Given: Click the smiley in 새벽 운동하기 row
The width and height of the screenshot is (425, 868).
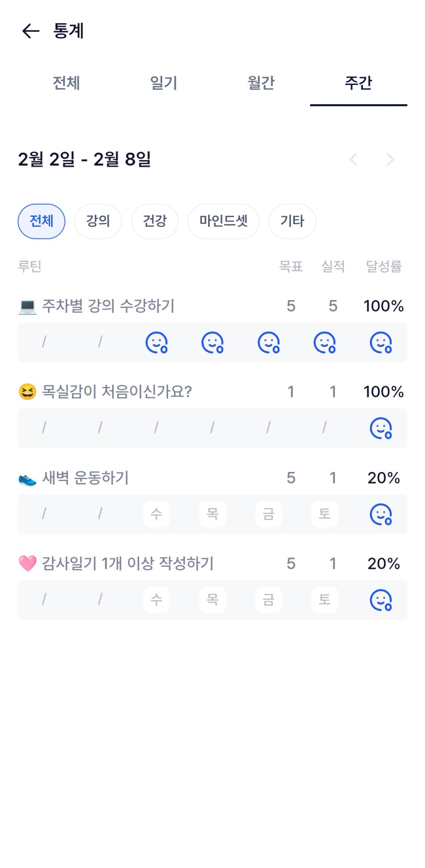Looking at the screenshot, I should [381, 514].
